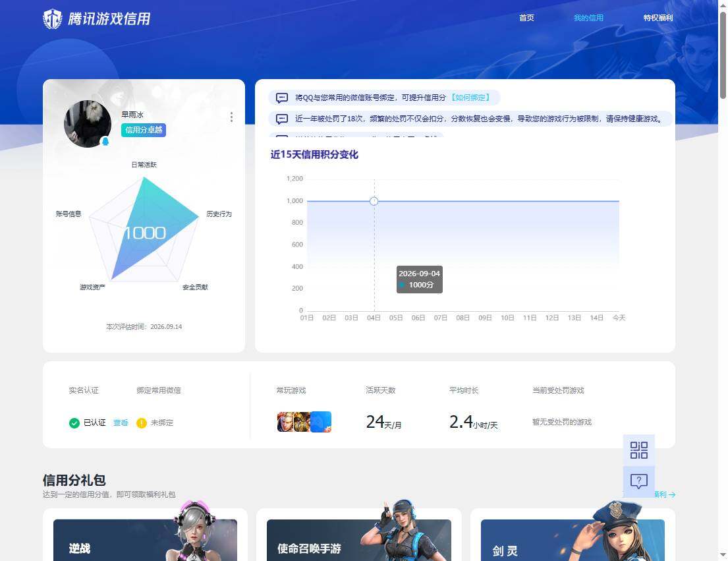Click the page vertical scrollbar thumb
728x561 pixels.
pos(723,55)
